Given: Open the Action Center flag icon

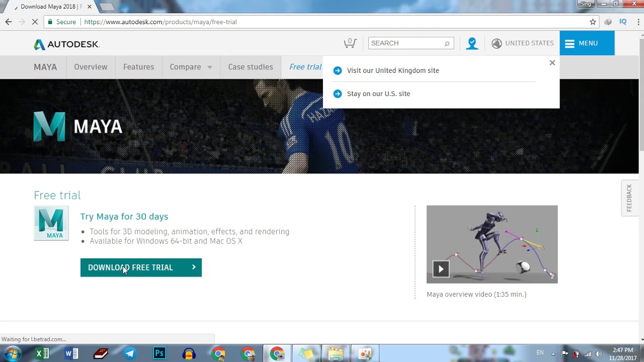Looking at the screenshot, I should point(565,354).
